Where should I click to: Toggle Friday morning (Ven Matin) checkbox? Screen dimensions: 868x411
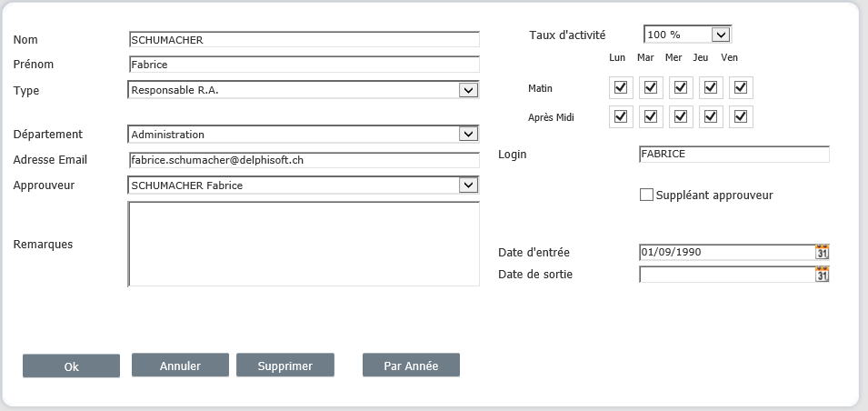tap(741, 88)
